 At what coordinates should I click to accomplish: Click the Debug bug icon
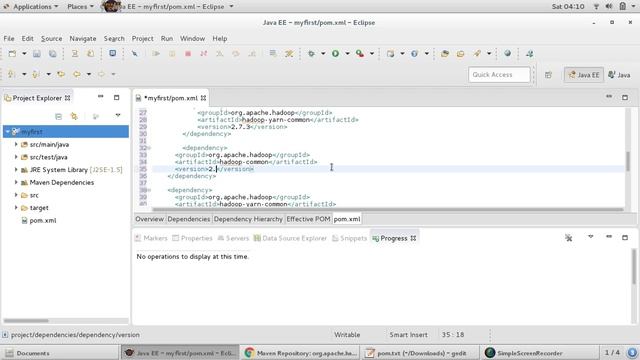pos(311,53)
